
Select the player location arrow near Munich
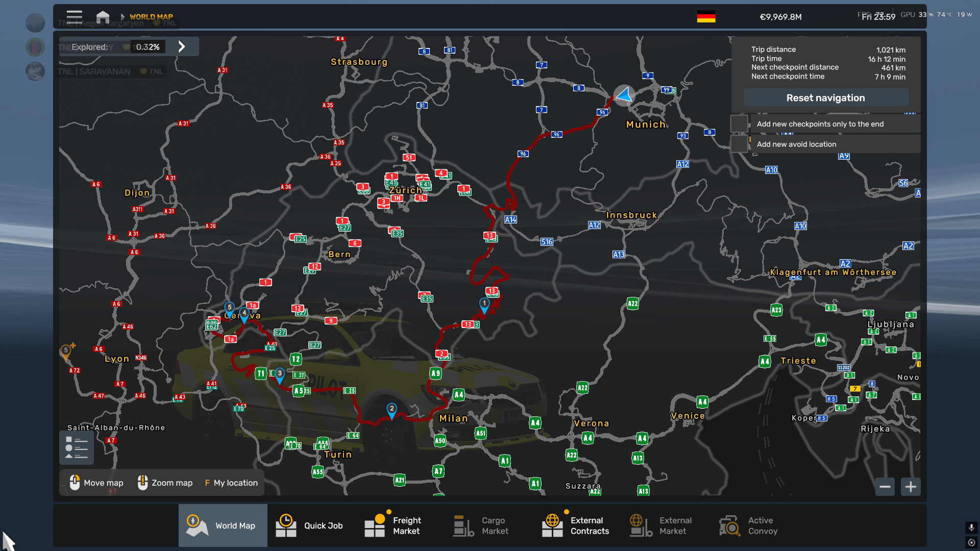pyautogui.click(x=624, y=95)
